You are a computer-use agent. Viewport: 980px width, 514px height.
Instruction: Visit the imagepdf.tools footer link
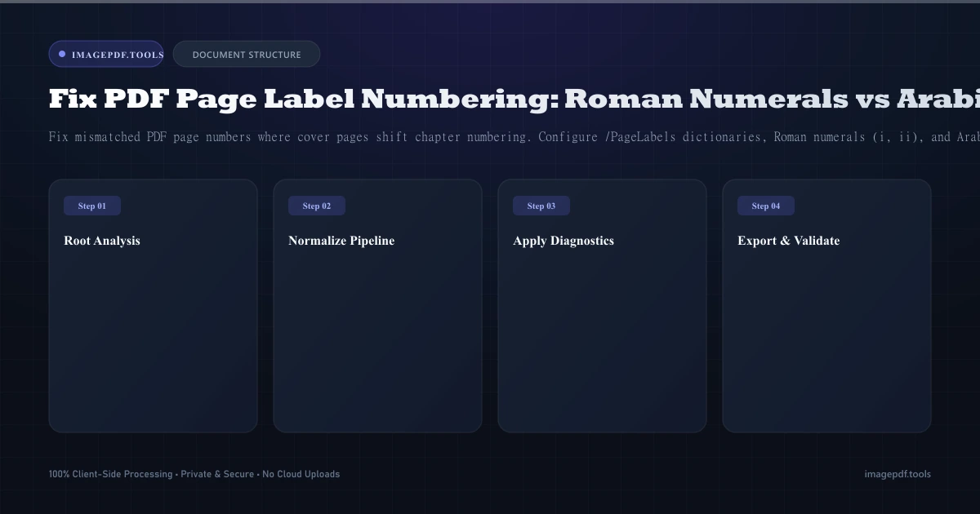tap(898, 474)
